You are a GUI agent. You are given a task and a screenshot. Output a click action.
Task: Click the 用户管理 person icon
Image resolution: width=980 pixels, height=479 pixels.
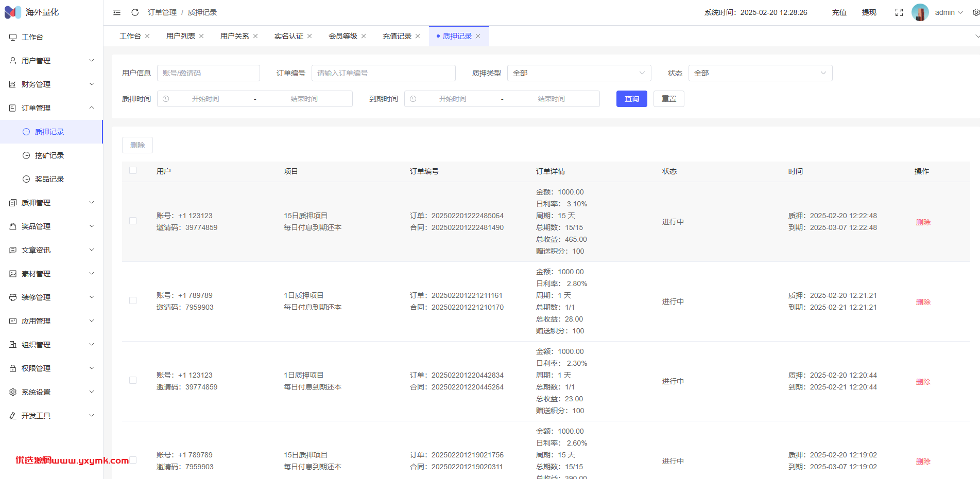pos(13,61)
